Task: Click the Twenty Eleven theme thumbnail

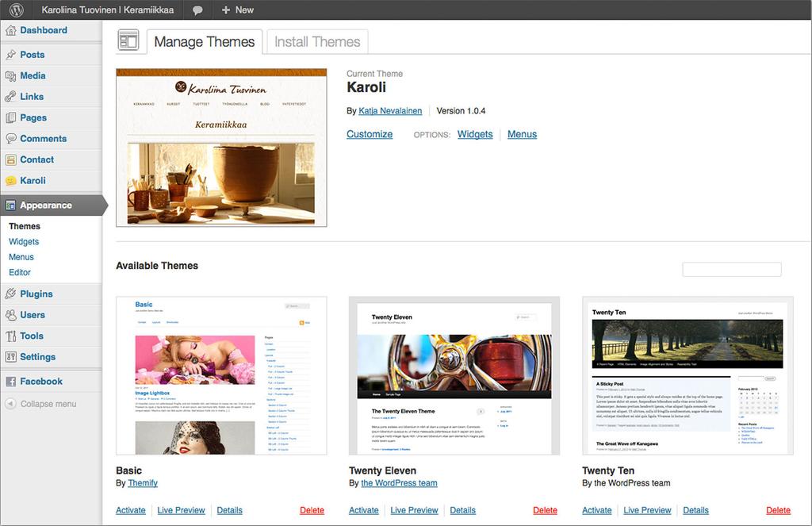Action: pos(454,376)
